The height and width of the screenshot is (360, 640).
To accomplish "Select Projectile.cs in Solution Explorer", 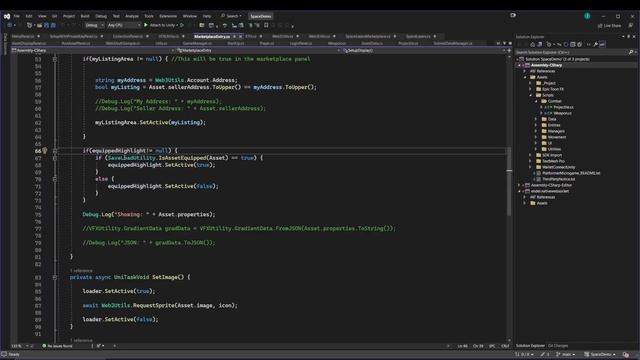I will point(563,107).
